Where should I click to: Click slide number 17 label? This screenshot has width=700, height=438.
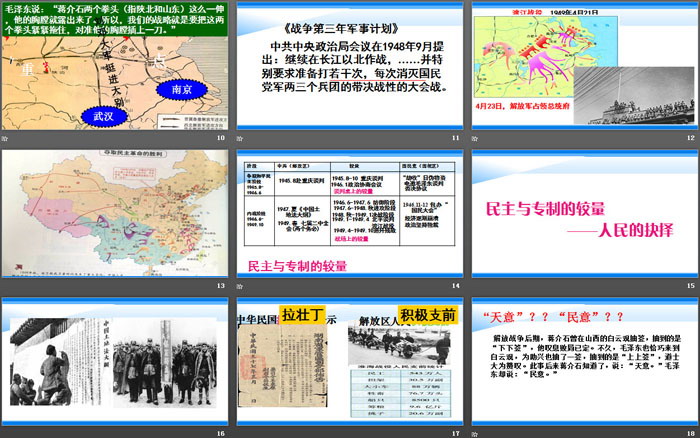point(455,434)
